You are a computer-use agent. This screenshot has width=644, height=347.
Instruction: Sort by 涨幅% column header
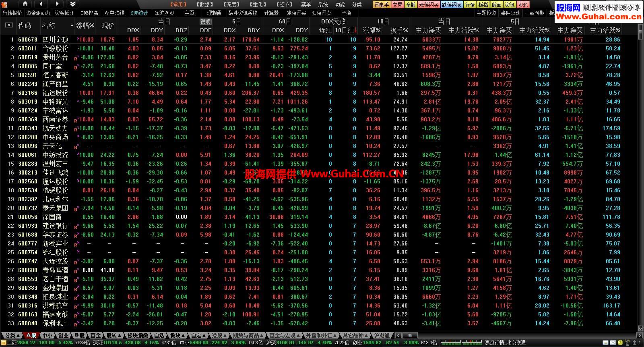85,25
